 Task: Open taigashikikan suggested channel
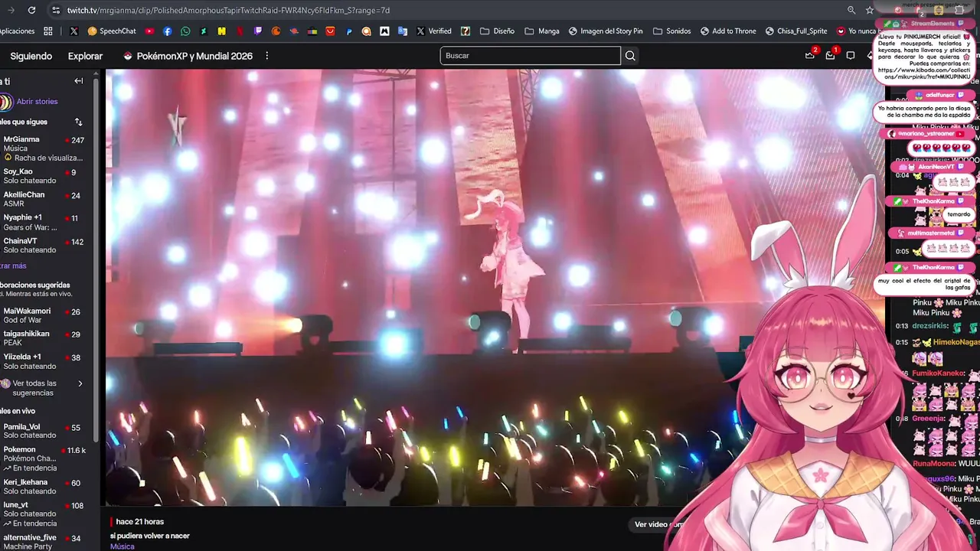click(x=44, y=338)
